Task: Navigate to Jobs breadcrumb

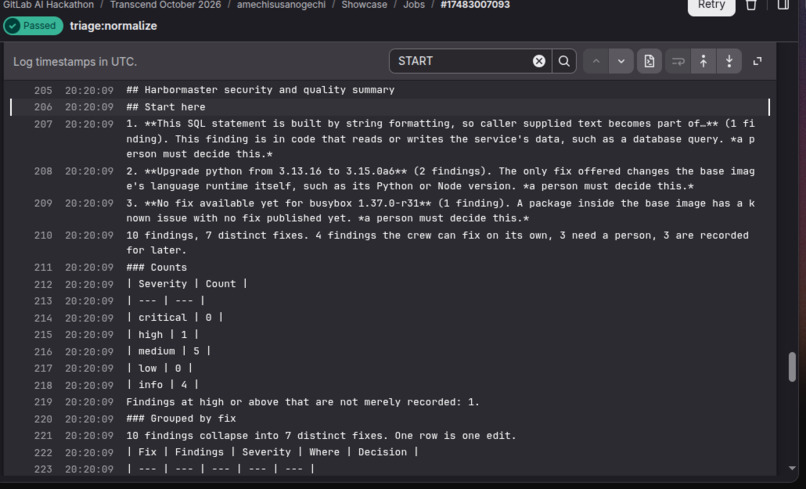Action: (x=414, y=5)
